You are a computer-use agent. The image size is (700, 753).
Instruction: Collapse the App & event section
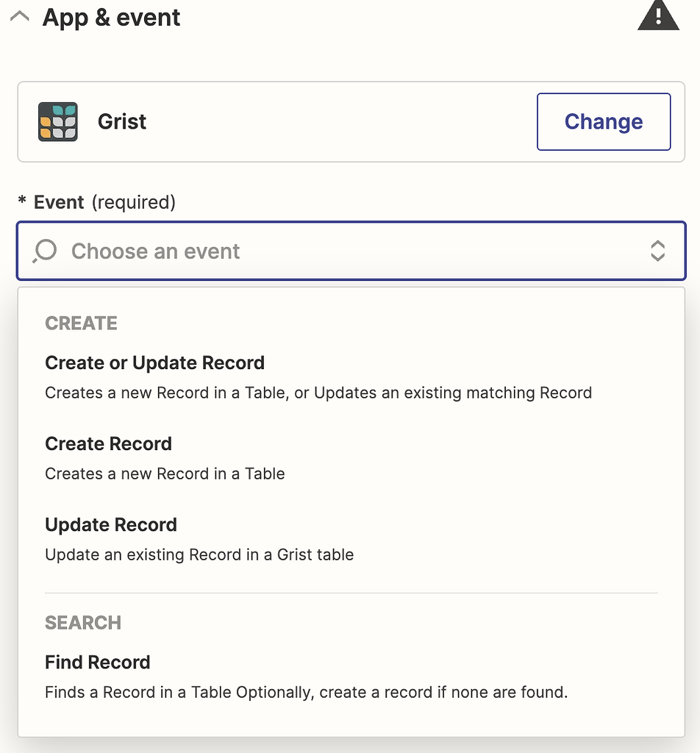click(19, 16)
